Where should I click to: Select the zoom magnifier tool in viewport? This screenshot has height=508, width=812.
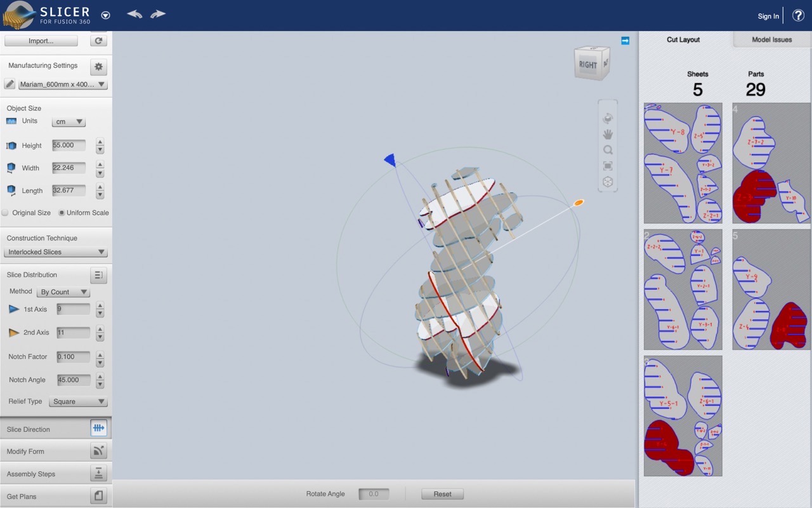pos(608,150)
